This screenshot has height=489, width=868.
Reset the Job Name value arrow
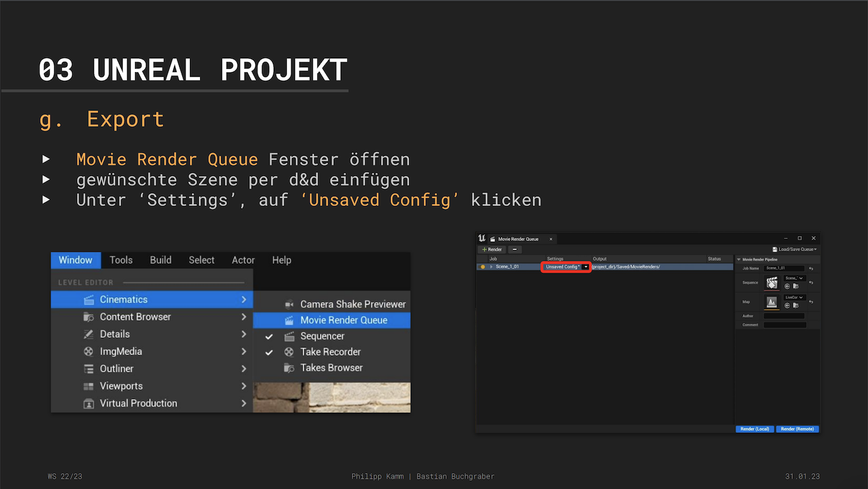click(811, 268)
